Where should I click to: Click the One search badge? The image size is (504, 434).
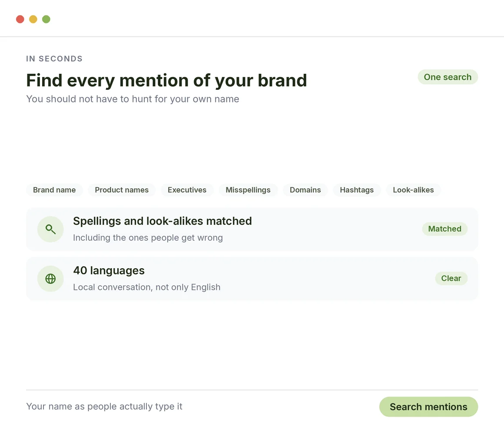448,77
